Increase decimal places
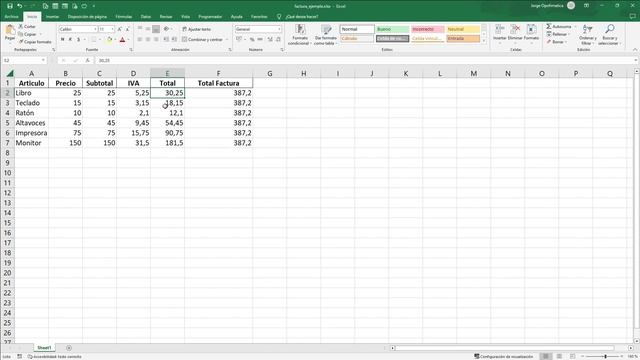Screen dimensions: 640x360 (x=270, y=40)
